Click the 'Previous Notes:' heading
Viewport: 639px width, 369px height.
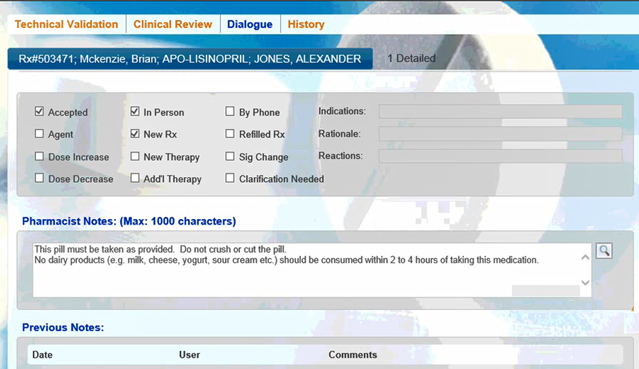click(x=63, y=327)
